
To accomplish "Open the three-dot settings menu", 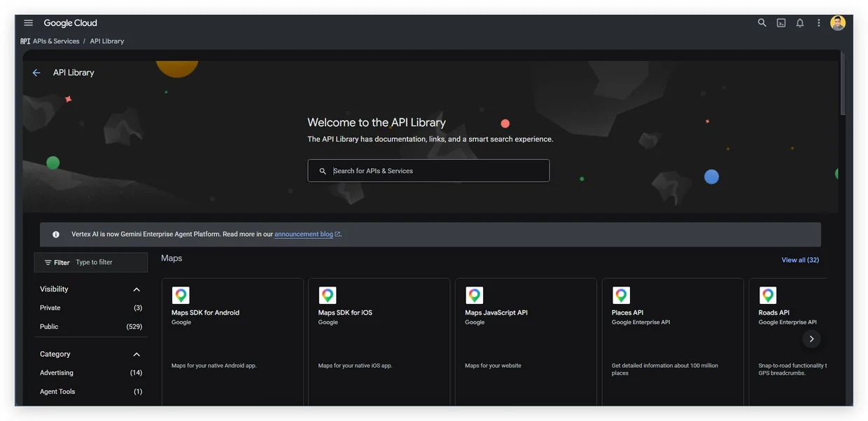I will coord(819,23).
